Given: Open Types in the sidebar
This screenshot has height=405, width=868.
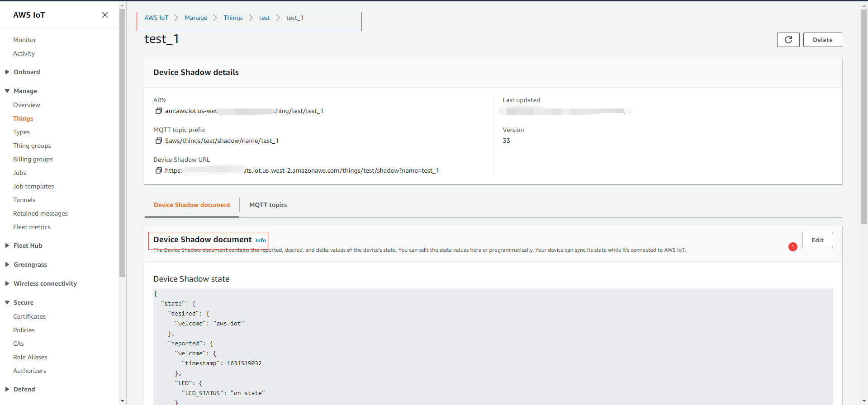Looking at the screenshot, I should pos(21,132).
